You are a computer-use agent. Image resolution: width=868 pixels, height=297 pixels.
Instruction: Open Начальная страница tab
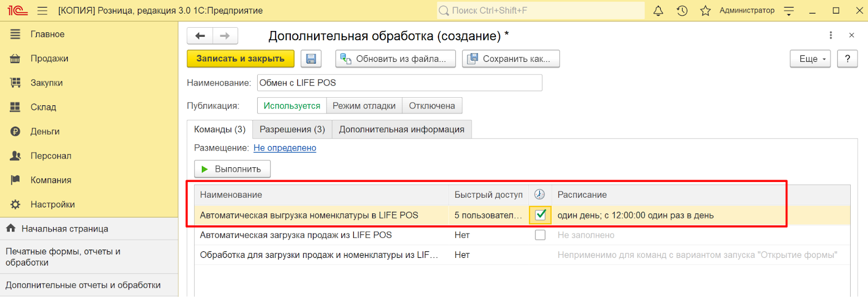(89, 229)
